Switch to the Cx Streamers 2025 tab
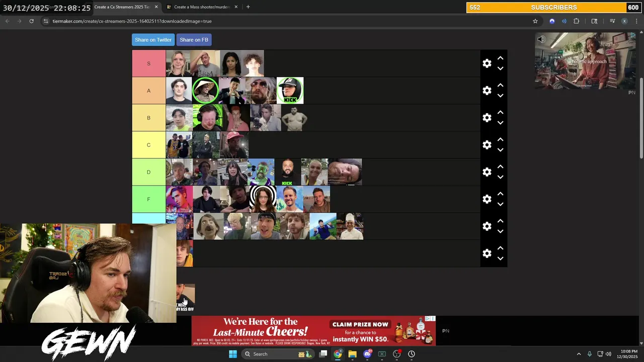 click(122, 7)
